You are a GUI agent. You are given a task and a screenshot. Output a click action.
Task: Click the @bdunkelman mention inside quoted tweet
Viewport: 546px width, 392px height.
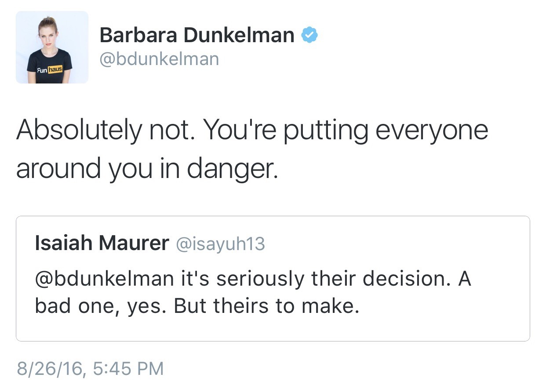pyautogui.click(x=105, y=279)
